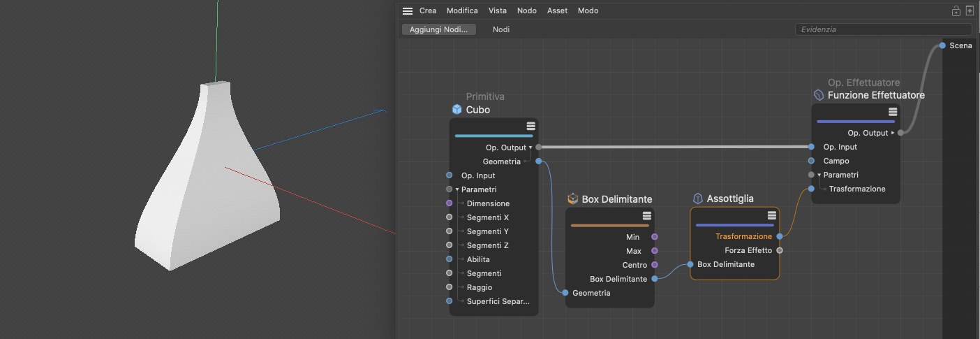The height and width of the screenshot is (339, 980).
Task: Click the Evidenzia search field
Action: tap(882, 29)
